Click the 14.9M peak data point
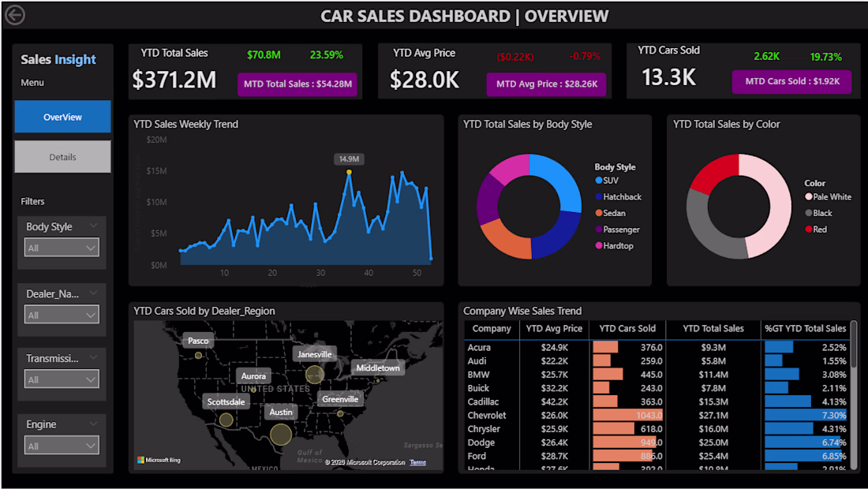The image size is (868, 489). (349, 172)
